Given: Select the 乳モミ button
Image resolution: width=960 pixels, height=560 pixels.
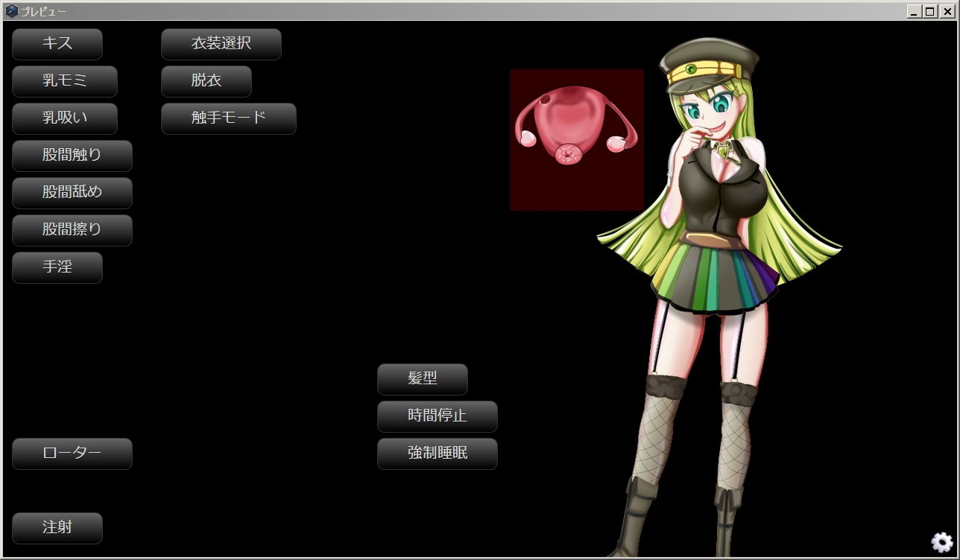Looking at the screenshot, I should tap(65, 81).
